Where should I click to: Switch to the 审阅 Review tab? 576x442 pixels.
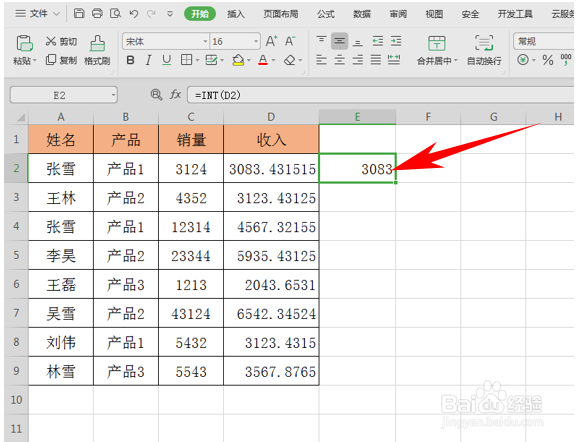pyautogui.click(x=398, y=14)
